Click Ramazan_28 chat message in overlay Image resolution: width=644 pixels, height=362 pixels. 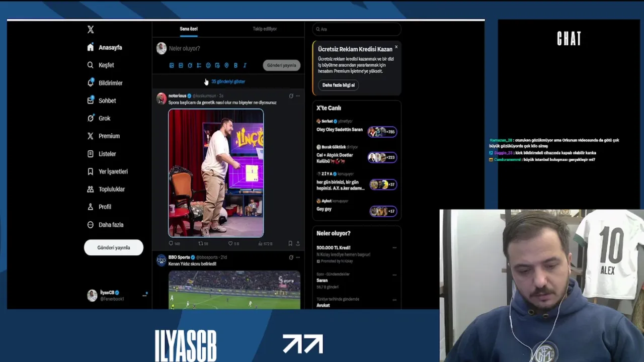(x=554, y=143)
